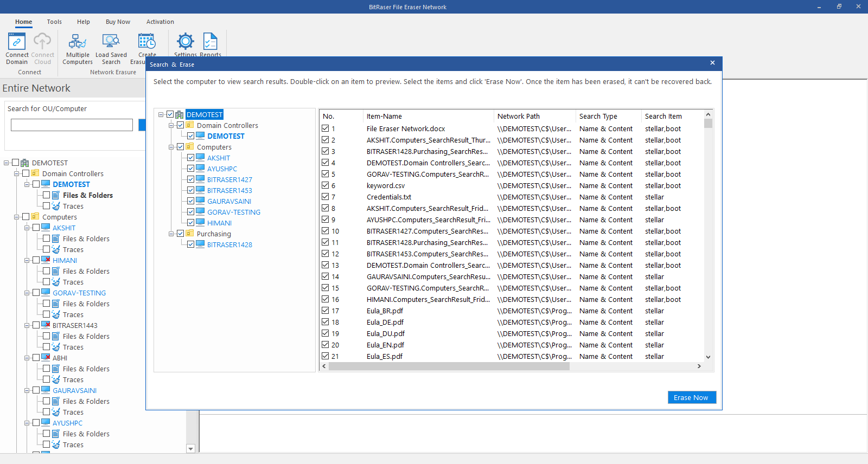Collapse Domain Controllers in the Search & Erase tree
The image size is (868, 464).
pyautogui.click(x=171, y=125)
